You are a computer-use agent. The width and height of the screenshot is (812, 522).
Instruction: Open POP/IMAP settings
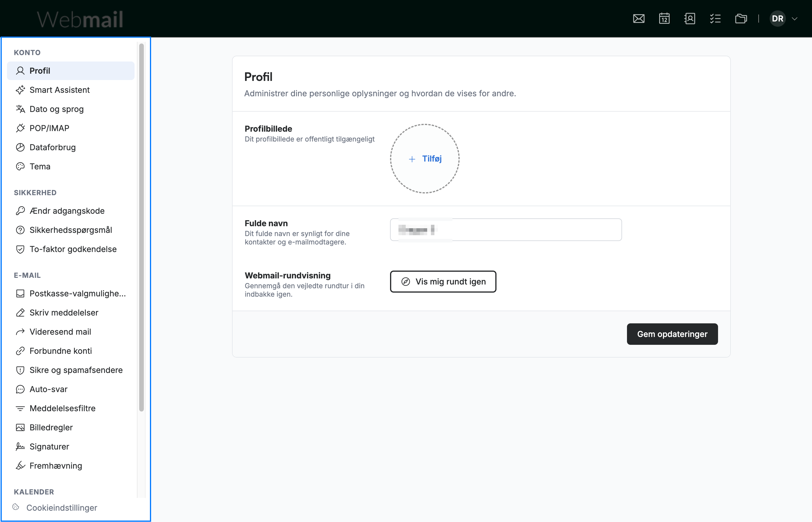point(70,128)
